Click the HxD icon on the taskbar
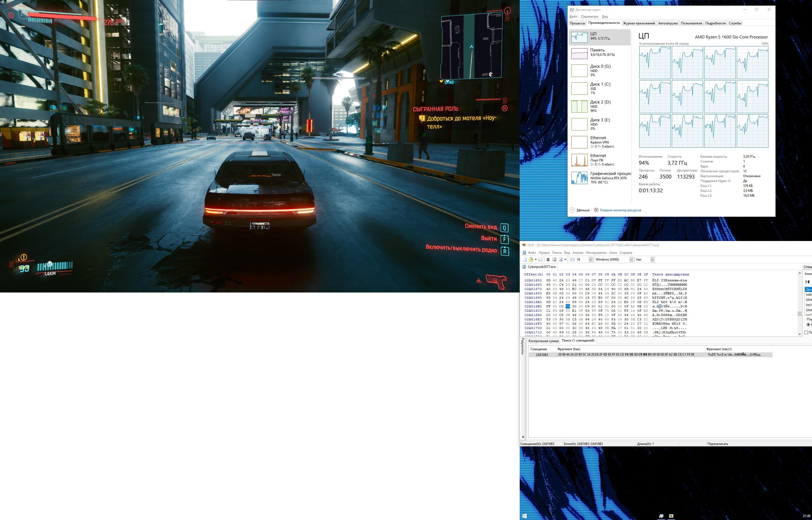The width and height of the screenshot is (812, 520). coord(671,516)
